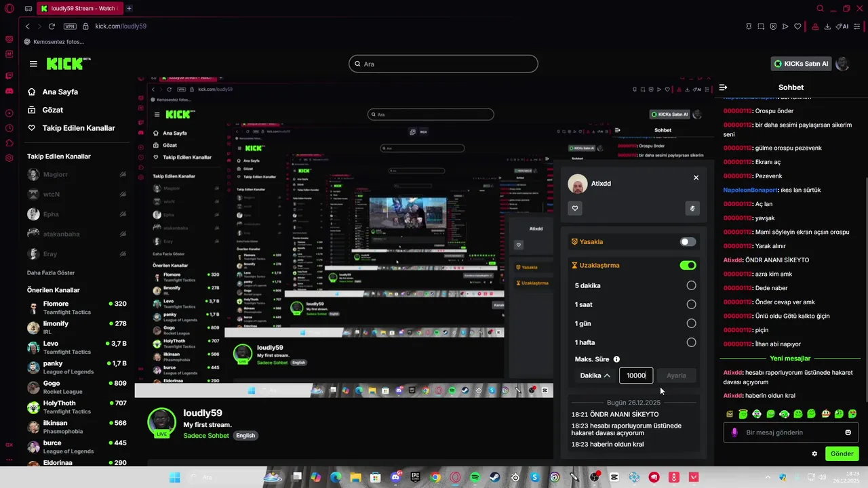868x488 pixels.
Task: Click the mute icon in Atixdd card
Action: coord(692,208)
